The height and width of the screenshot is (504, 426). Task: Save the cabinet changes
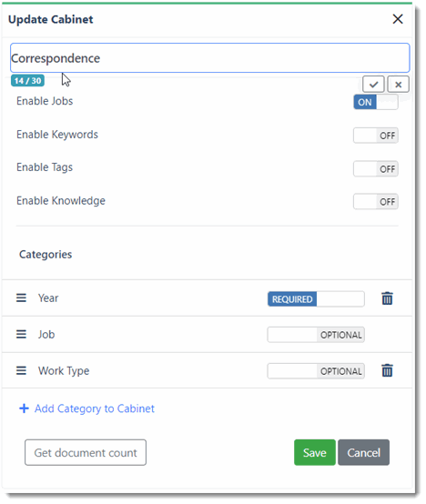pos(314,452)
